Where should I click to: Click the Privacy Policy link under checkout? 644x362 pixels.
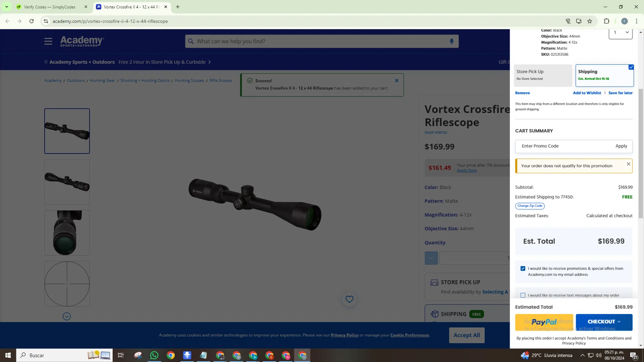tap(574, 343)
